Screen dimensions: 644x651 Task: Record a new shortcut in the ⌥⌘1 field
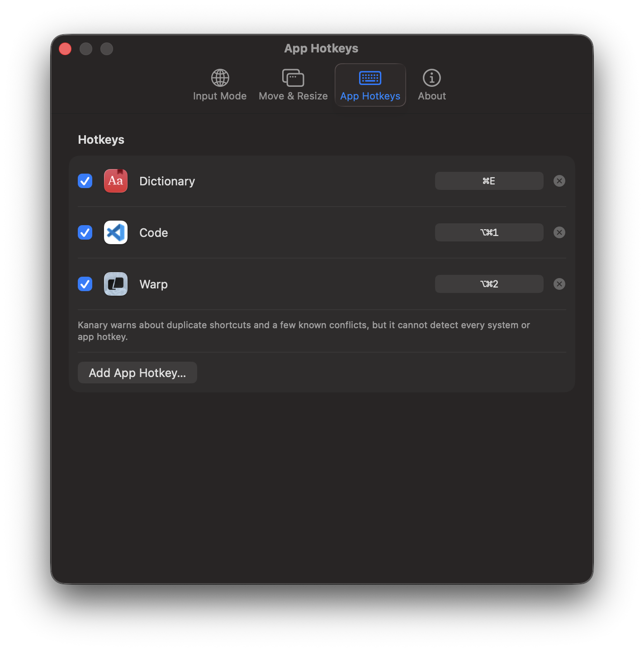point(489,232)
